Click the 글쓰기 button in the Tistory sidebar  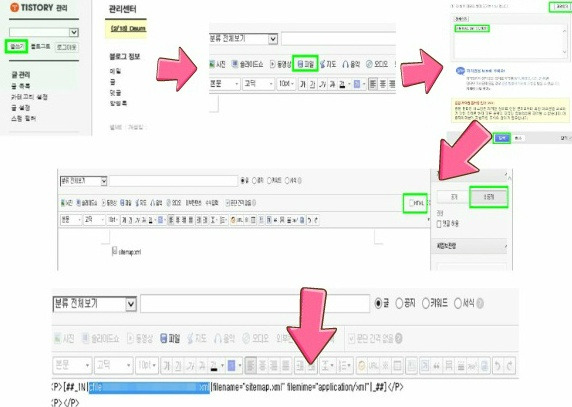(x=16, y=46)
